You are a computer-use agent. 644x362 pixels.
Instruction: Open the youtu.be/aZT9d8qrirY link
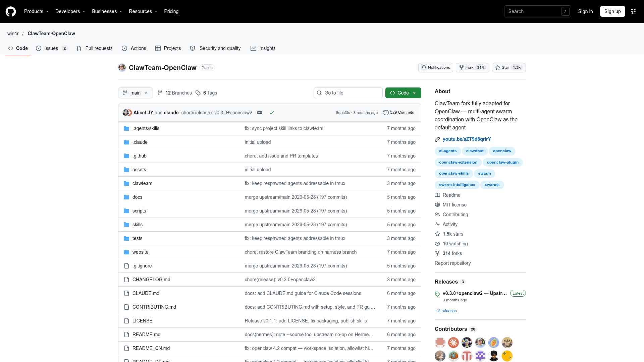[x=467, y=139]
